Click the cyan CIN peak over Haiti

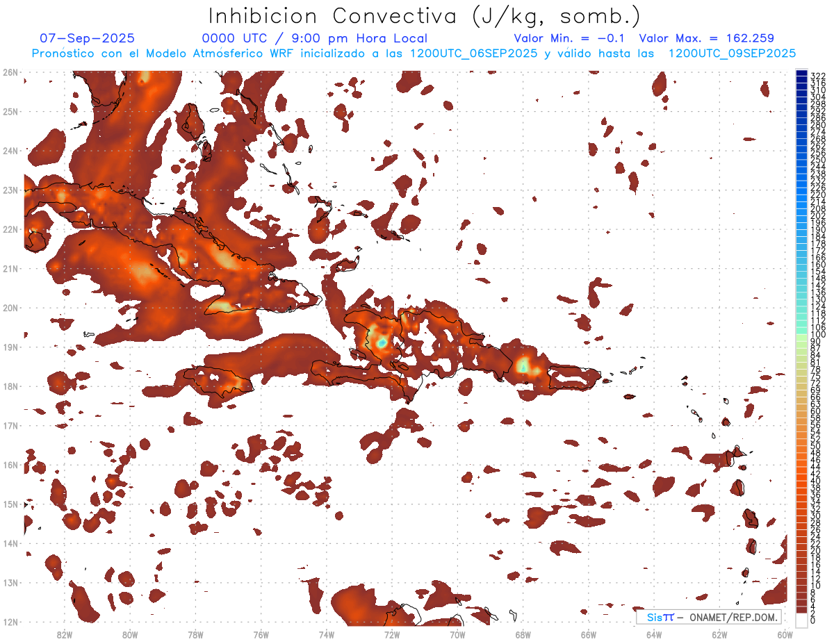[x=382, y=342]
